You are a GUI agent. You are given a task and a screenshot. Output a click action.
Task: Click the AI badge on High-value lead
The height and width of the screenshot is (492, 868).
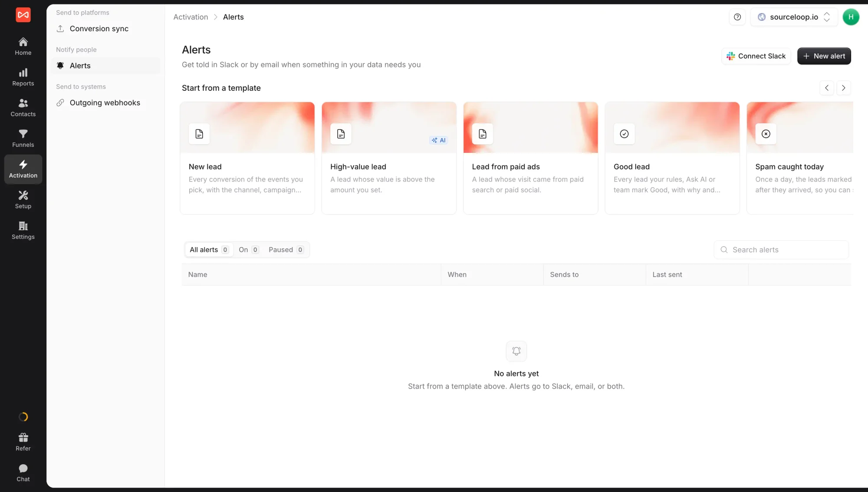438,140
